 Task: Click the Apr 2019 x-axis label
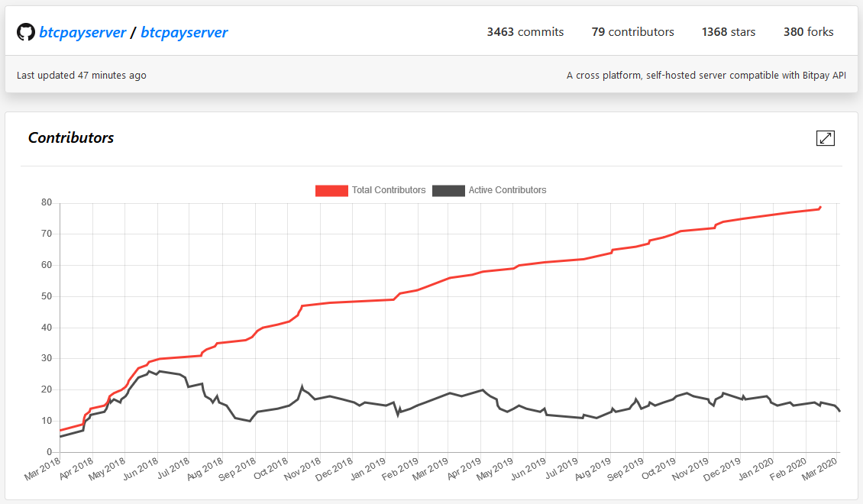tap(464, 468)
